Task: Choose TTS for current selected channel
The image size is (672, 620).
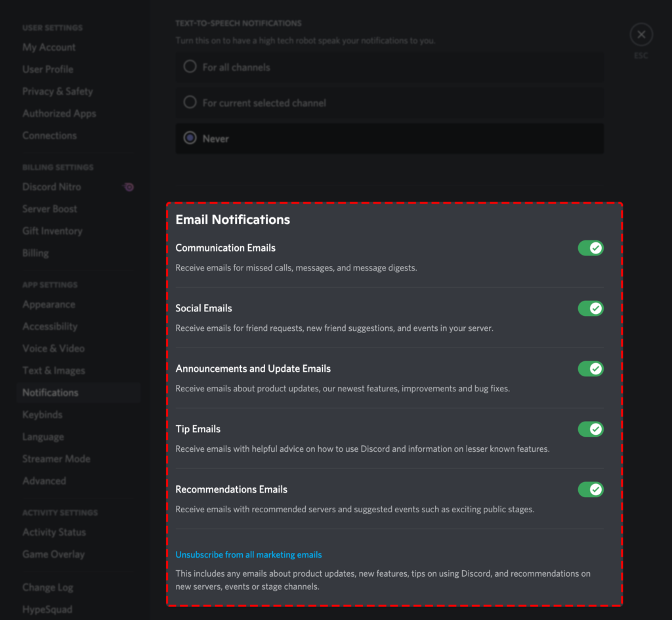Action: click(190, 102)
